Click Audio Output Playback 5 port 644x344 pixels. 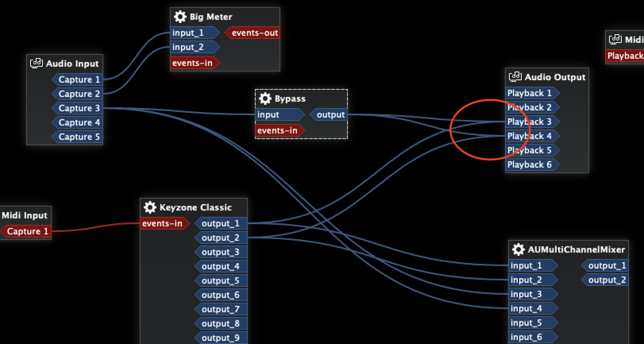coord(532,150)
